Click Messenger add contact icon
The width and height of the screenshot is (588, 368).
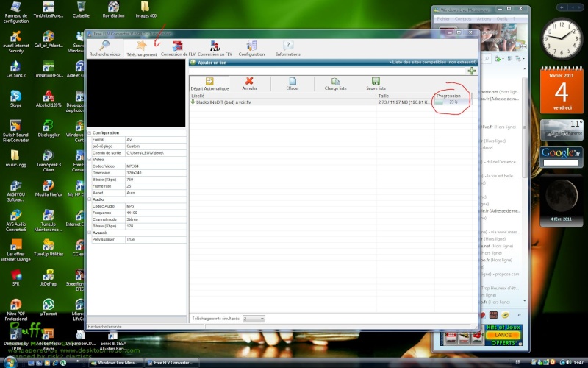(x=498, y=59)
